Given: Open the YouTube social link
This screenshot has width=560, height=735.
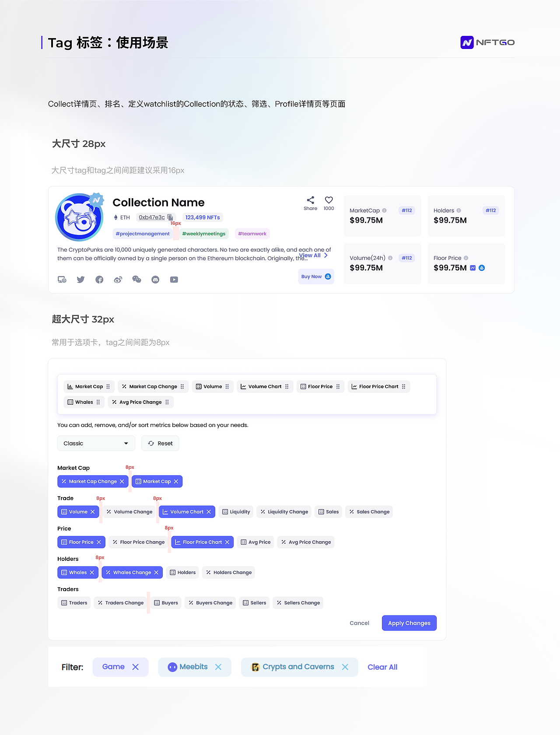Looking at the screenshot, I should (x=174, y=280).
